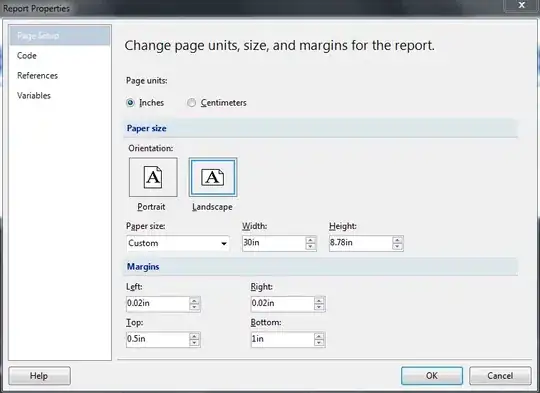
Task: Click into the Left margin field
Action: coord(158,303)
